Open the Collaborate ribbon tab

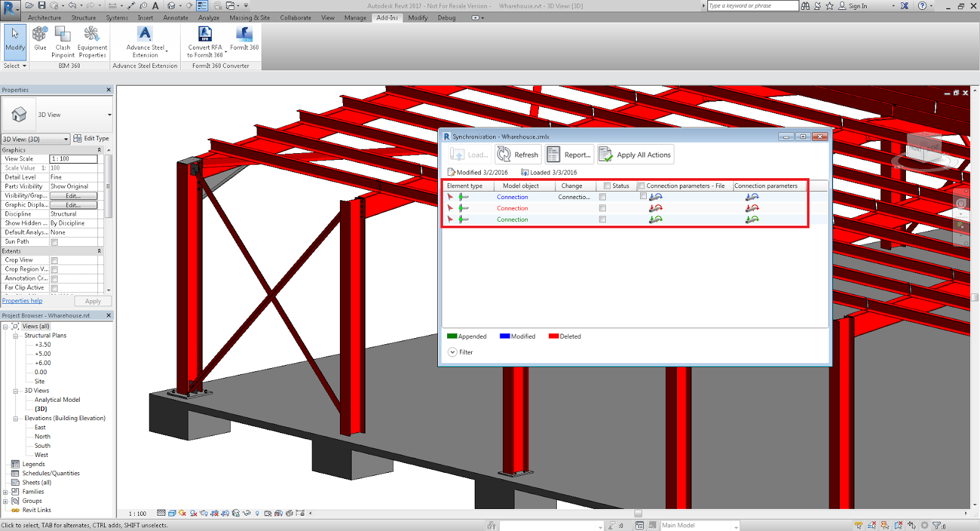point(295,18)
